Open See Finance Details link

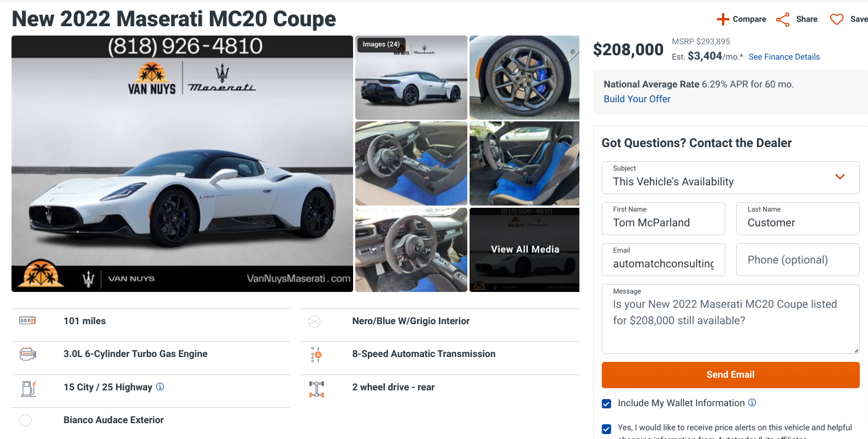(x=784, y=57)
